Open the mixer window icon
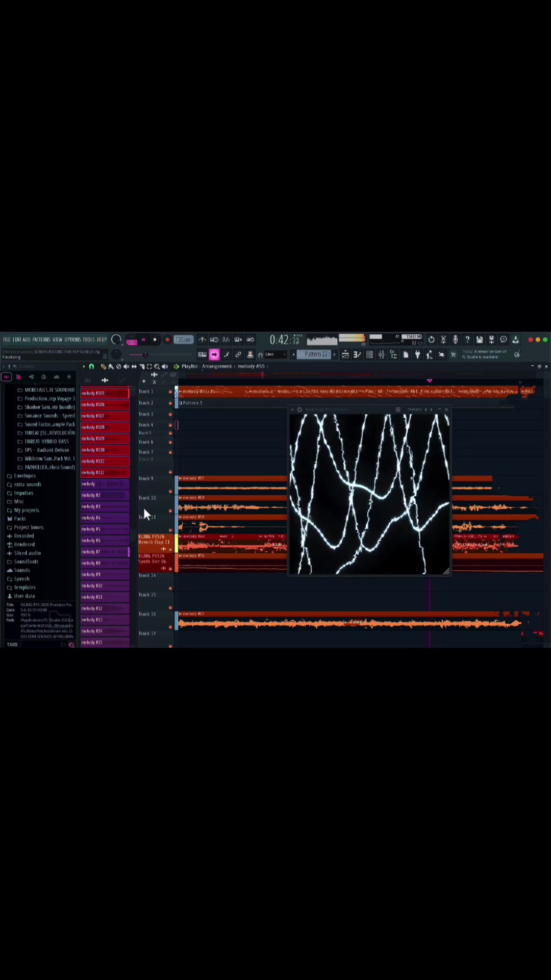 [x=382, y=355]
